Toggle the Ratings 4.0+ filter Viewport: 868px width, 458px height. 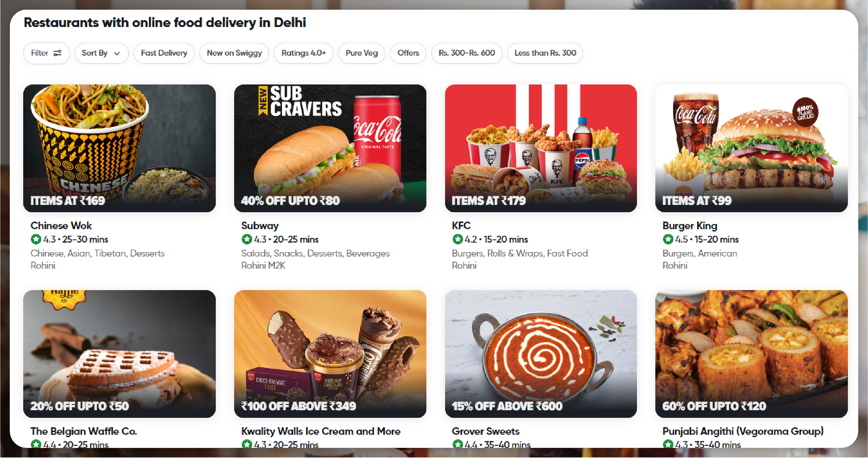[303, 53]
